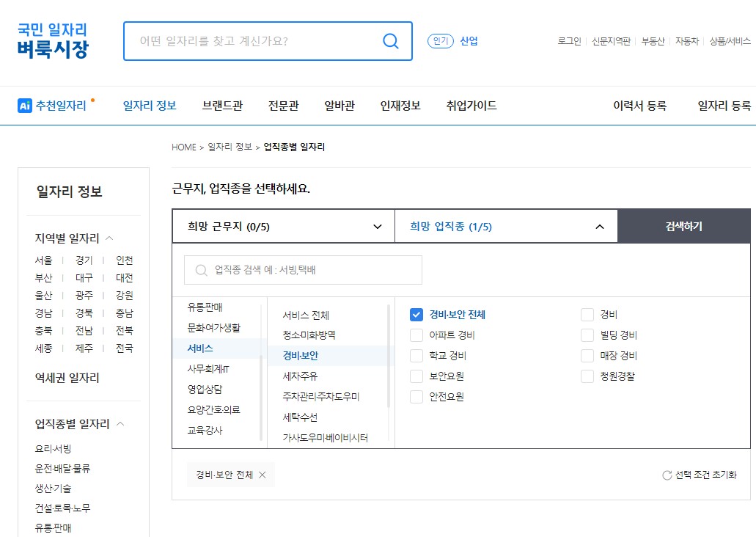
Task: Click 선택 조건 초기화 text
Action: (706, 475)
